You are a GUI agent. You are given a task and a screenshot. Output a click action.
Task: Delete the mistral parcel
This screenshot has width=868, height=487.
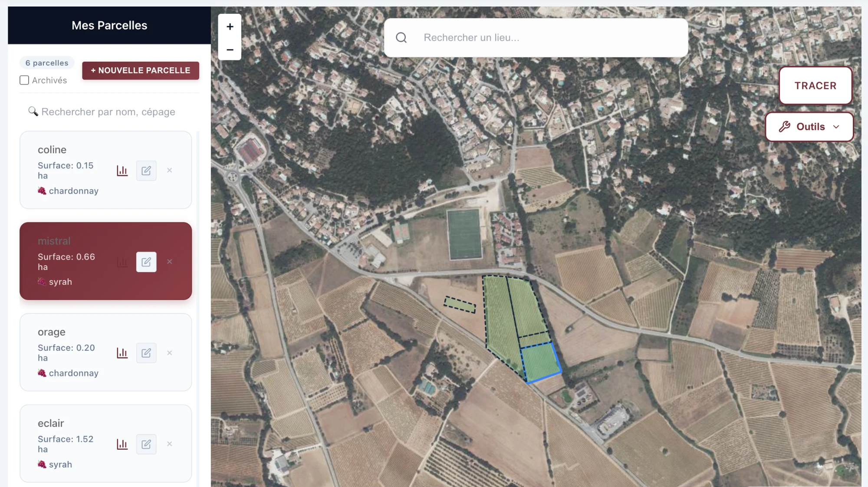coord(170,261)
